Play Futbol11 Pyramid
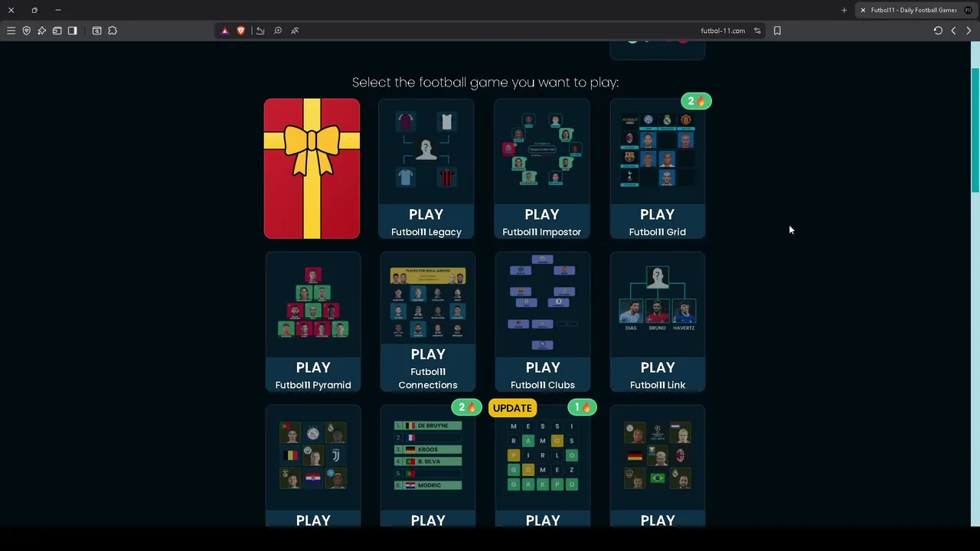 coord(313,375)
